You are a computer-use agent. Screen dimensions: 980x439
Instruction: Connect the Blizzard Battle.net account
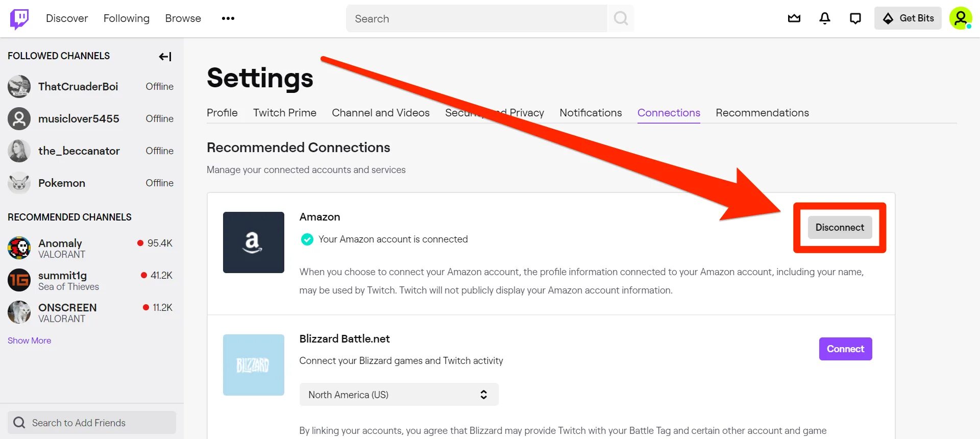pos(846,349)
